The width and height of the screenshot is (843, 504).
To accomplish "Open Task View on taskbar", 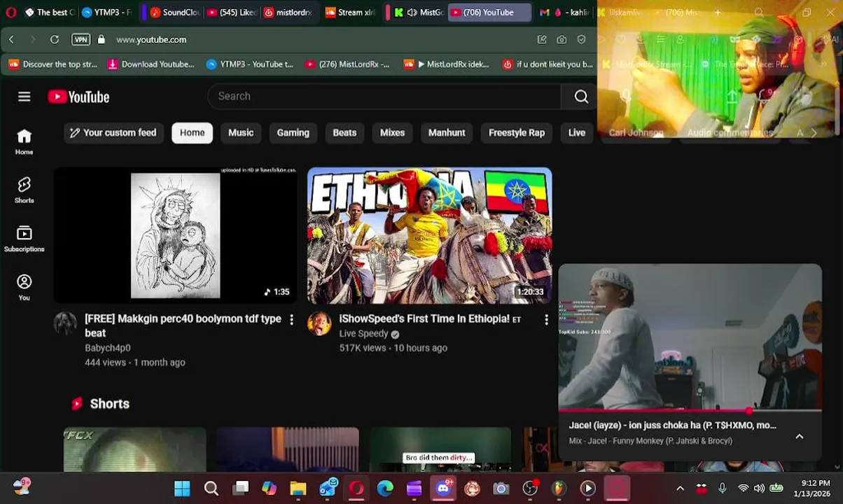I will coord(240,489).
